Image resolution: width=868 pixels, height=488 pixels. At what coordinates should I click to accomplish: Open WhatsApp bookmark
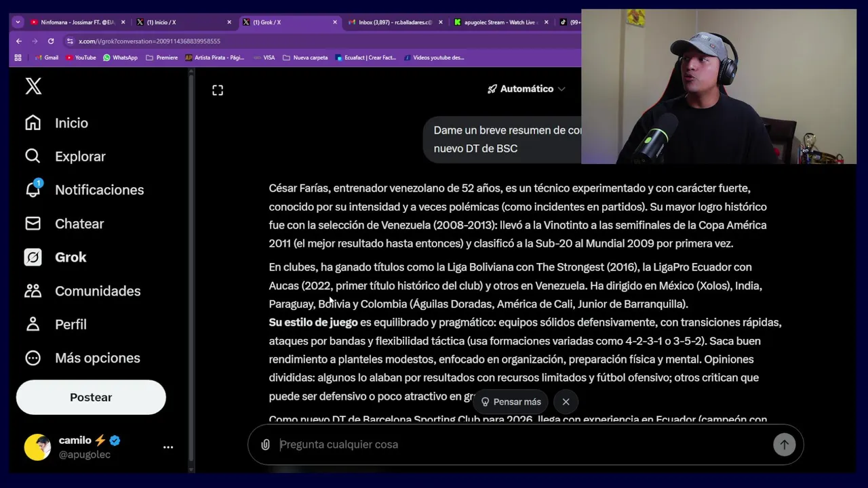coord(120,58)
